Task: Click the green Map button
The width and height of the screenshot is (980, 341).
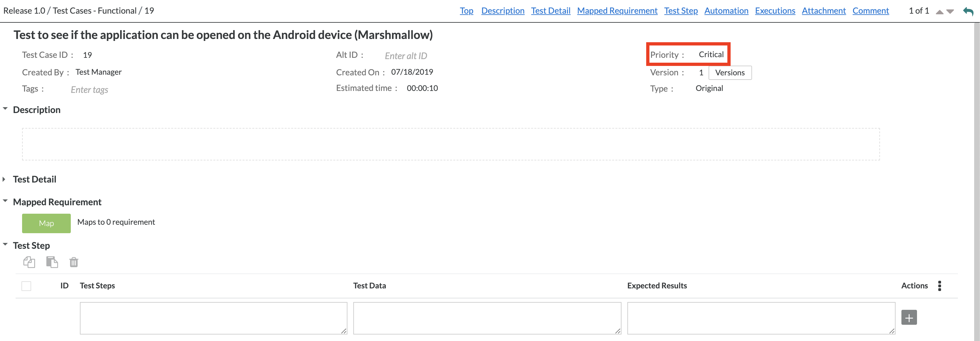Action: click(x=46, y=223)
